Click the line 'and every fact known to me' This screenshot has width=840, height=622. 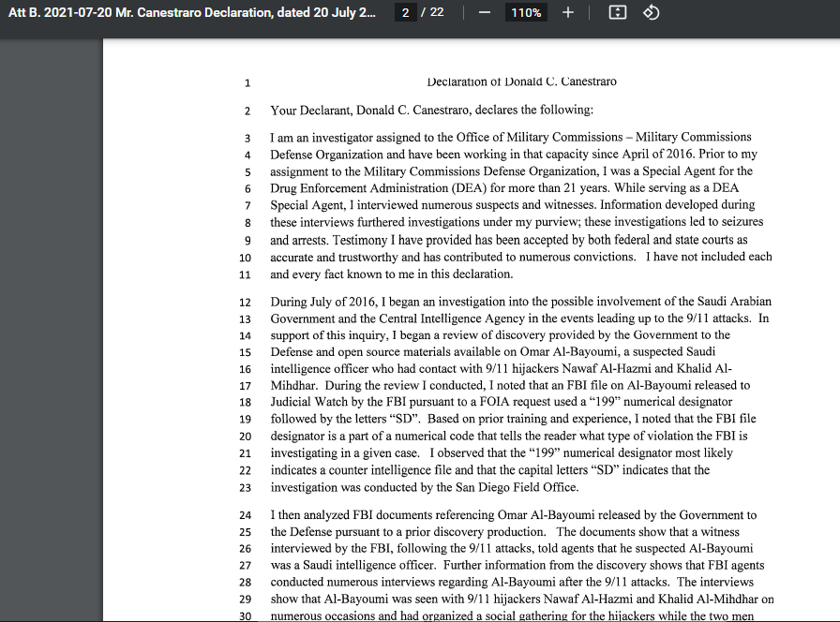point(392,274)
